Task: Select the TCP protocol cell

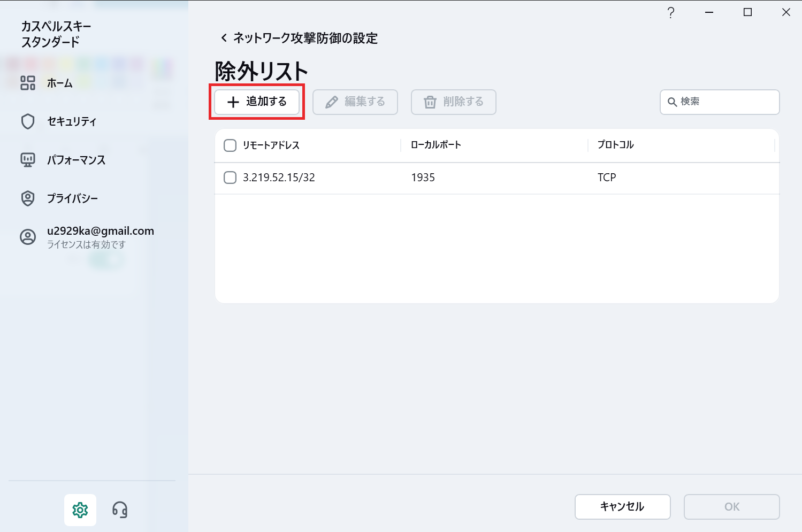Action: [607, 178]
